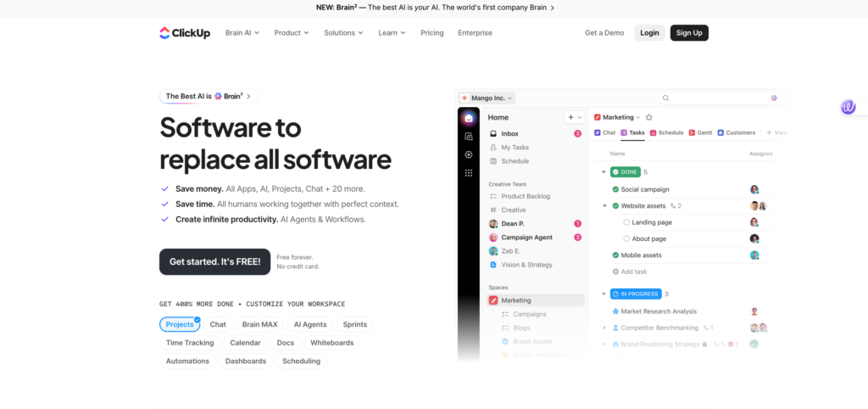Collapse the DONE task group
The width and height of the screenshot is (868, 409).
coord(604,172)
